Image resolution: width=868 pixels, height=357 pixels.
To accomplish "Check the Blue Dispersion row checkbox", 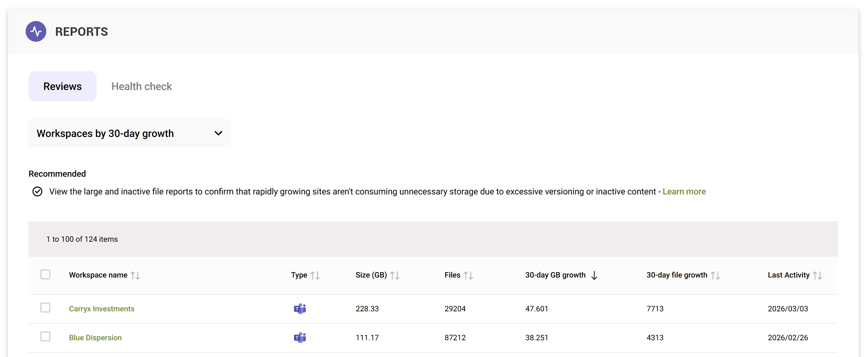I will [45, 336].
